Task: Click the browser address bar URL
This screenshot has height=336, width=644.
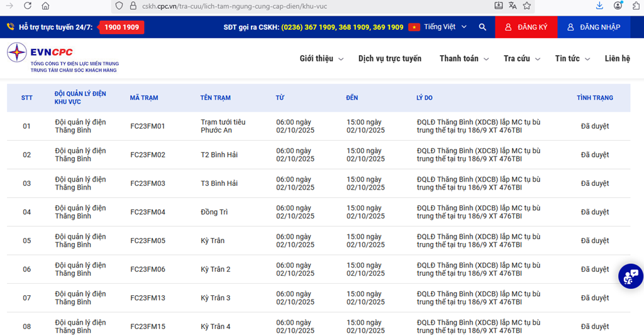Action: click(x=252, y=6)
